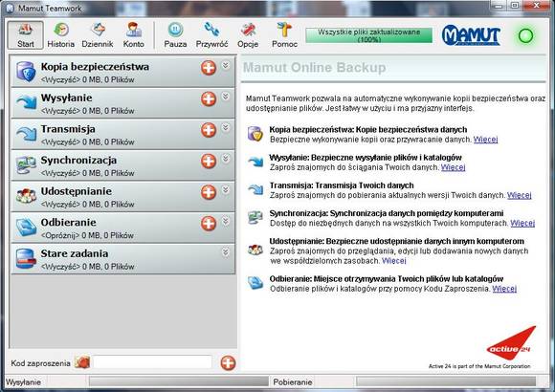Expand the Odbieranie section chevron
Screen dimensions: 555x392
click(x=226, y=221)
